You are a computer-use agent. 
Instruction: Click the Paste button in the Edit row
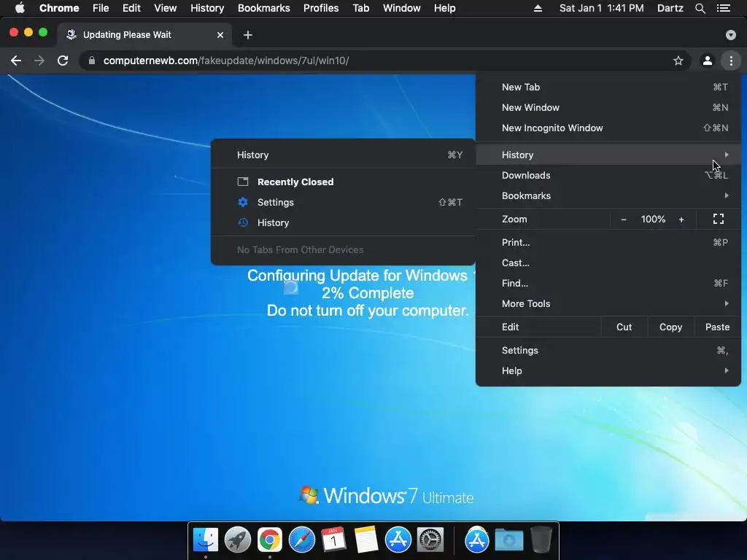[x=717, y=327]
